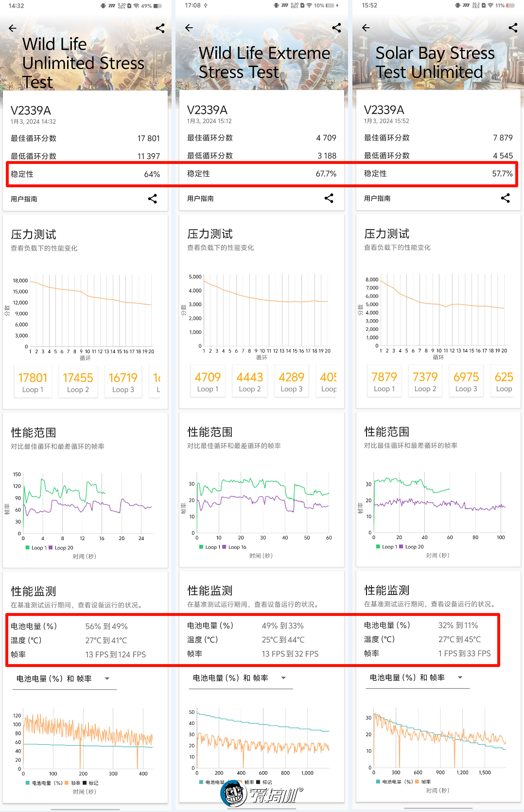This screenshot has width=524, height=812.
Task: Tap share icon beside 用户指南 in Wild Life Extreme card
Action: click(329, 198)
